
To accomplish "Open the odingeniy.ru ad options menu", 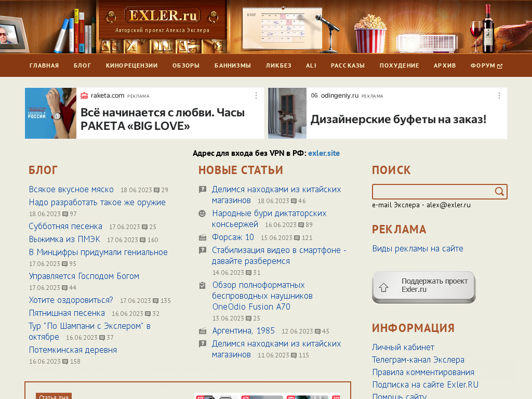I will [499, 96].
